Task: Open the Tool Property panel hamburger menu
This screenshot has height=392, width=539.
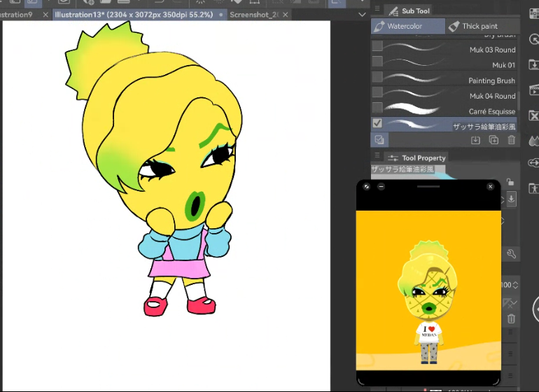Action: pos(377,155)
